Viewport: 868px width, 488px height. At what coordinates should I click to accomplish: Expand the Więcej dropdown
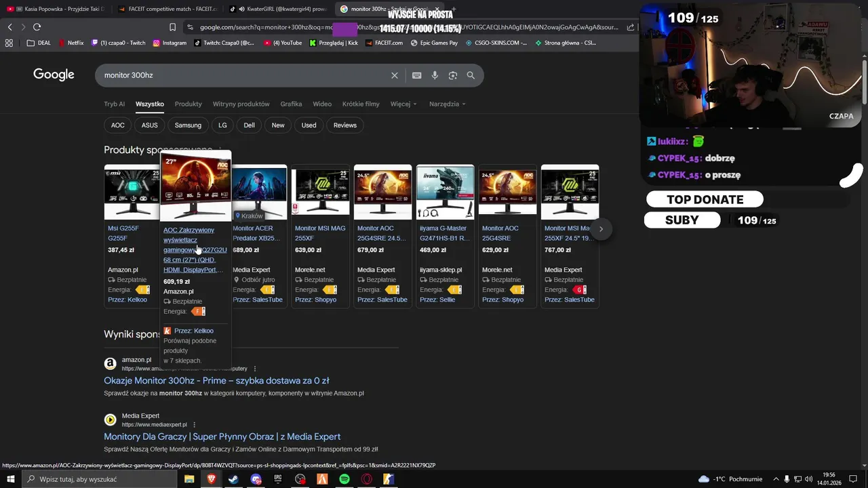403,104
